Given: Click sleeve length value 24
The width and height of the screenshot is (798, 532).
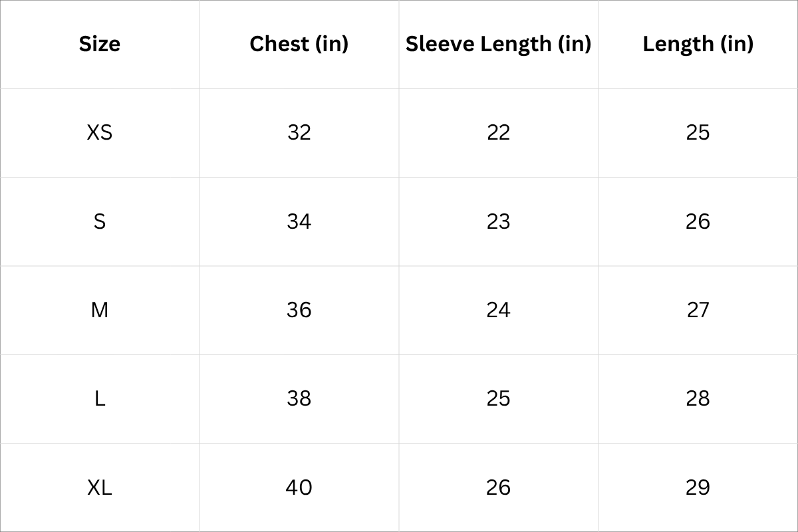Looking at the screenshot, I should coord(498,310).
